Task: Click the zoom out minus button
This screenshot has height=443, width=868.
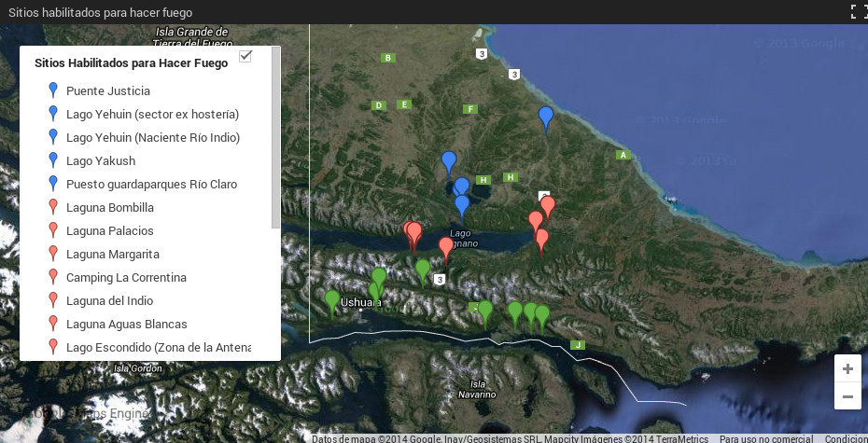Action: tap(847, 396)
